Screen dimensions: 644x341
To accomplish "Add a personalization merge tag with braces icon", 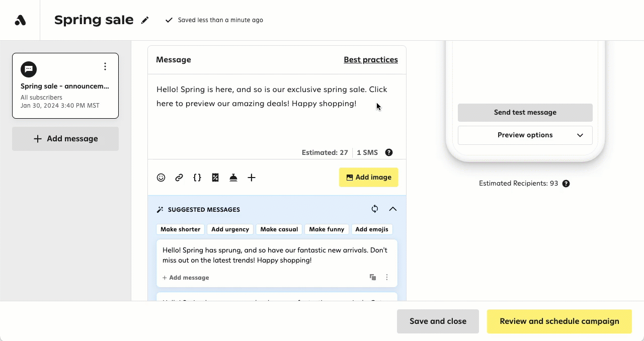I will tap(197, 178).
